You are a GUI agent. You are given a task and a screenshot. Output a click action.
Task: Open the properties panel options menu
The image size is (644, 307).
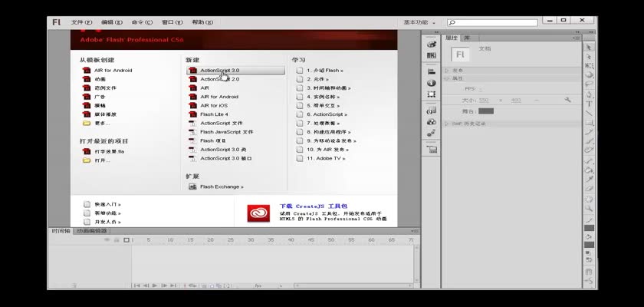click(577, 38)
